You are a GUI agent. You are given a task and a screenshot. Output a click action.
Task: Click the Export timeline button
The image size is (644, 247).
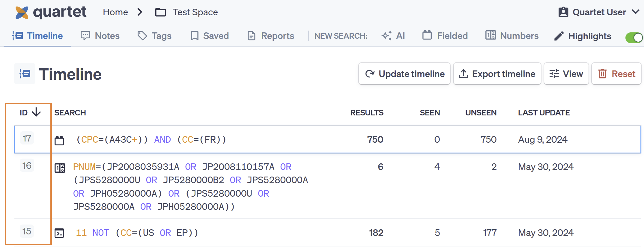[497, 74]
